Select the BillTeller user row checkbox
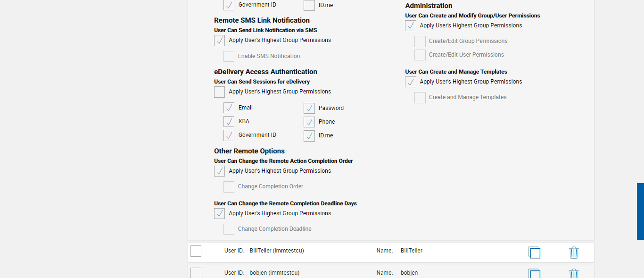 coord(196,251)
